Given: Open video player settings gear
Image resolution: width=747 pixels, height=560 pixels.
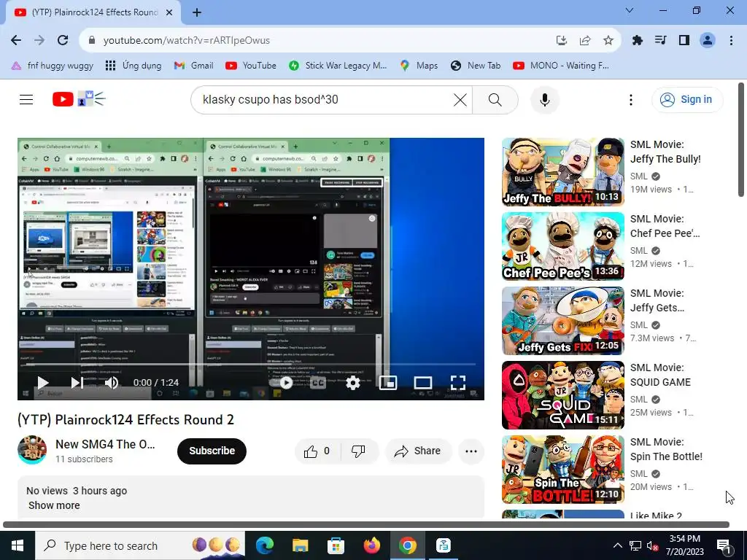Looking at the screenshot, I should point(353,382).
